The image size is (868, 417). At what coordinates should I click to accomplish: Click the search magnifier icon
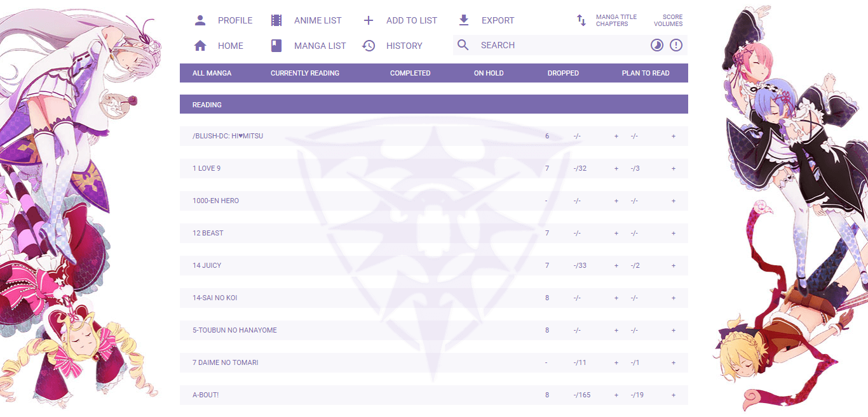463,45
